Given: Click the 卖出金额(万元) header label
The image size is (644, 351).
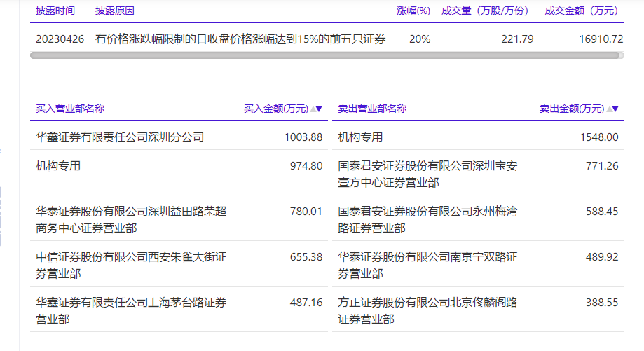Looking at the screenshot, I should 572,109.
